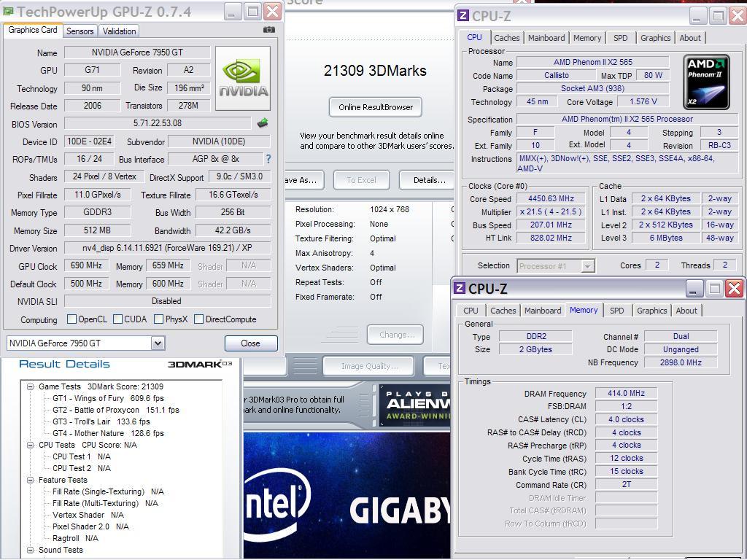The height and width of the screenshot is (560, 747).
Task: Open Memory tab in top CPU-Z window
Action: [x=587, y=38]
